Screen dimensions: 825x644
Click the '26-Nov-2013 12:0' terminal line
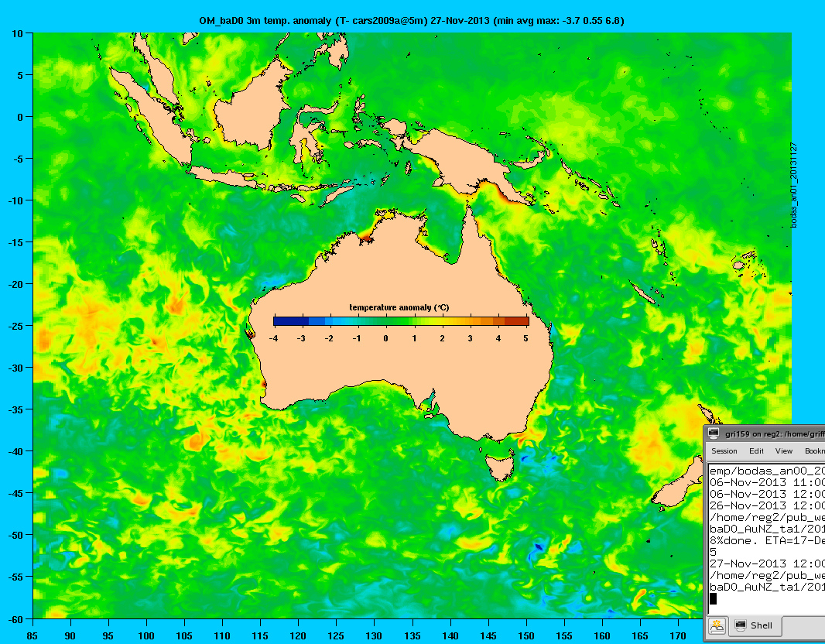767,505
